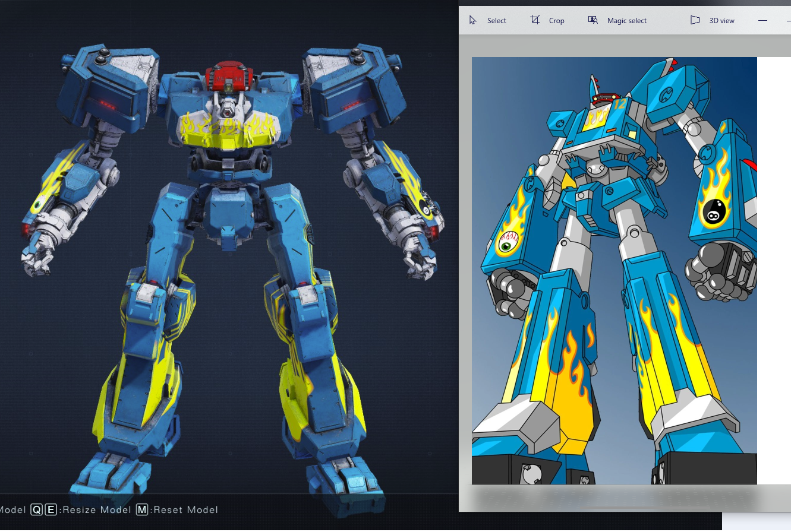Click the robot illustration on the Paint 3D canvas
Viewport: 791px width, 532px height.
click(x=614, y=271)
